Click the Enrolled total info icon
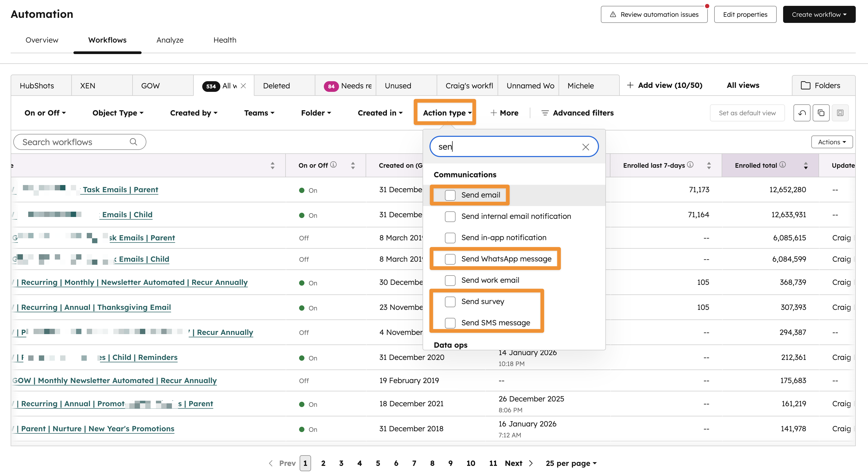 point(783,165)
